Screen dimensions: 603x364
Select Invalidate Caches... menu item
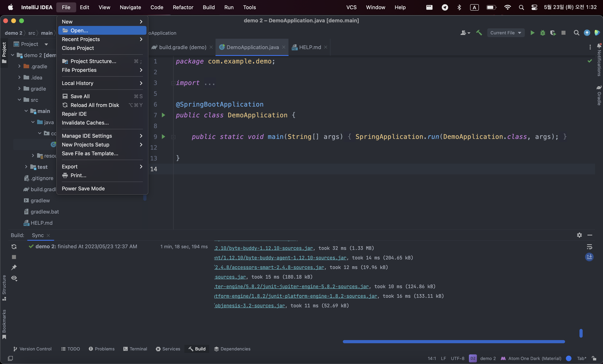pos(102,123)
